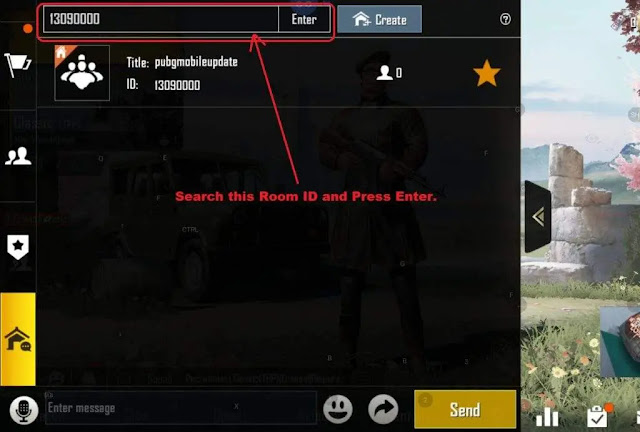Toggle the favorite star for pubgmobileupdate room
The height and width of the screenshot is (432, 640).
[x=487, y=73]
